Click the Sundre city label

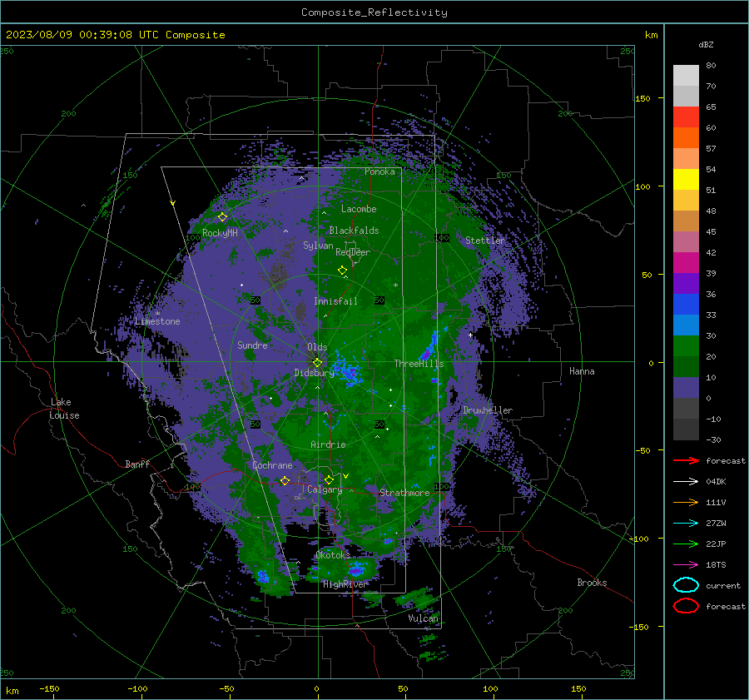click(x=252, y=345)
